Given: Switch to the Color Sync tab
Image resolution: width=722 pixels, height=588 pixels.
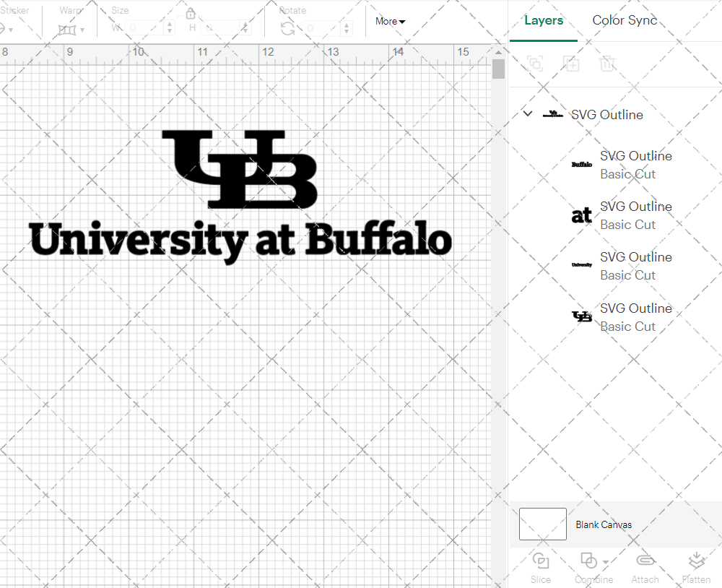Looking at the screenshot, I should [x=624, y=20].
